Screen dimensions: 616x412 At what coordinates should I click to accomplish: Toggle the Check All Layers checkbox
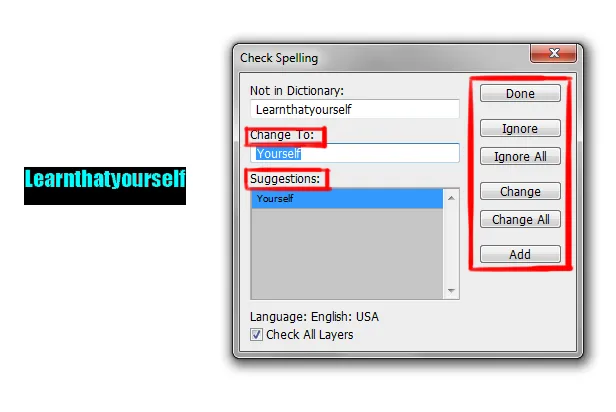(257, 335)
